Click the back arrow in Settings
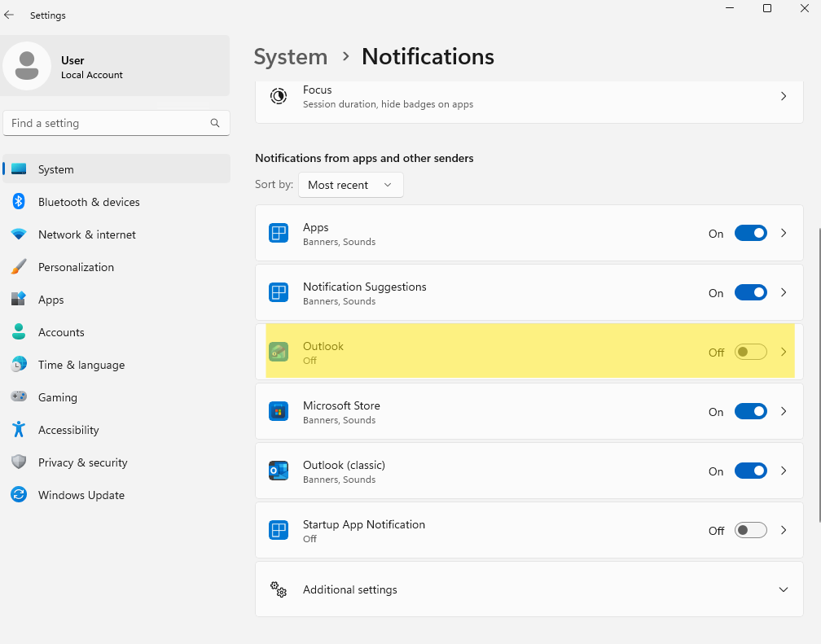Viewport: 821px width, 644px height. (10, 15)
